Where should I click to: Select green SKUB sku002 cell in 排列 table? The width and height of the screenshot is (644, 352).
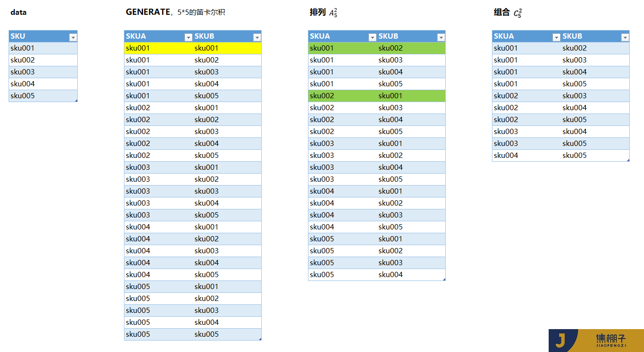411,48
